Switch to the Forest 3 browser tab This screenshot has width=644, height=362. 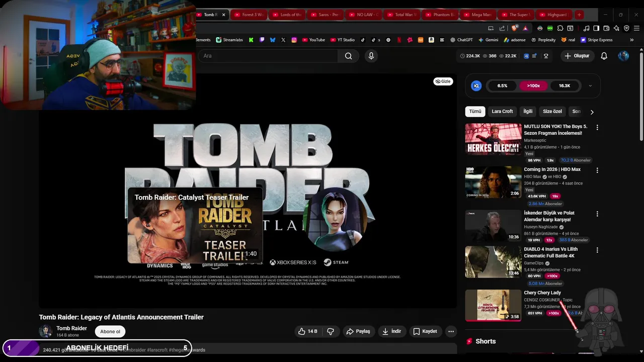tap(250, 15)
